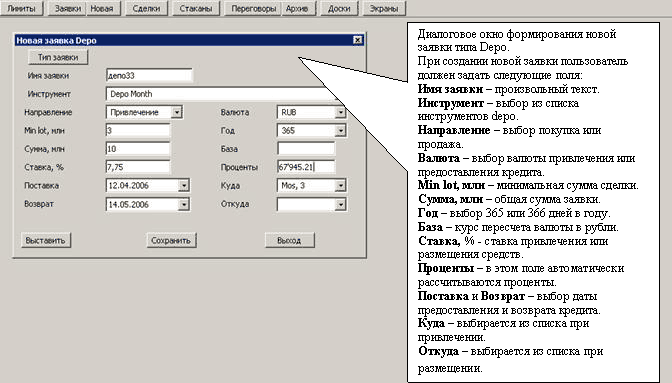
Task: Expand the empty Откуда dropdown arrow
Action: [340, 204]
